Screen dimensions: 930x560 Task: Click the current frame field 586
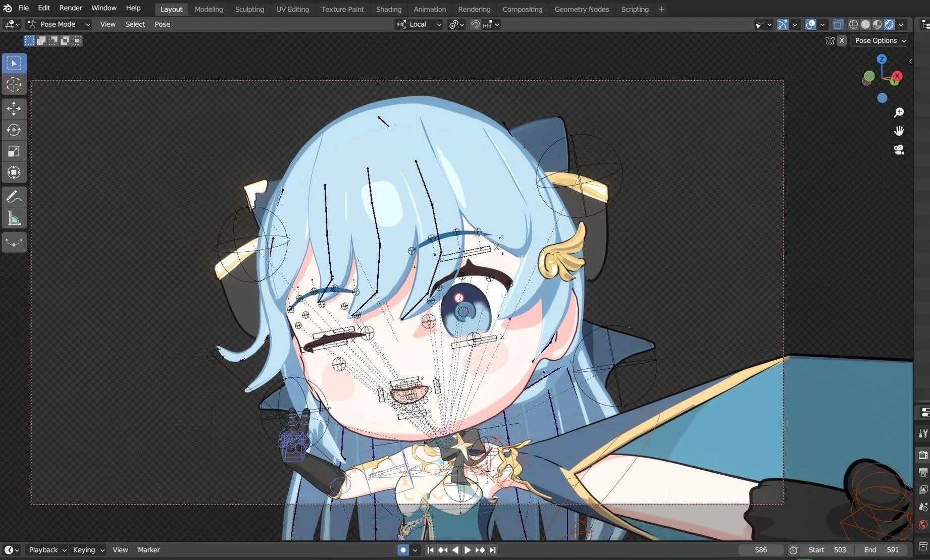click(761, 550)
